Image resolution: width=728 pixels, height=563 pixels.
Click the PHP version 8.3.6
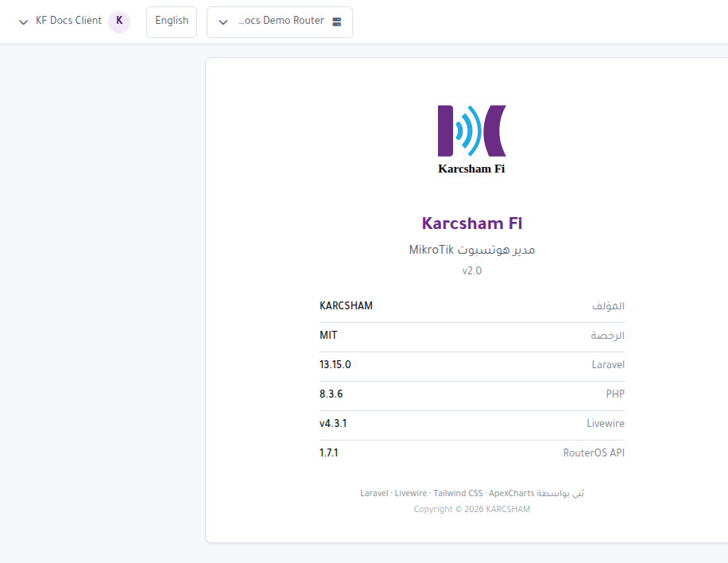point(331,394)
